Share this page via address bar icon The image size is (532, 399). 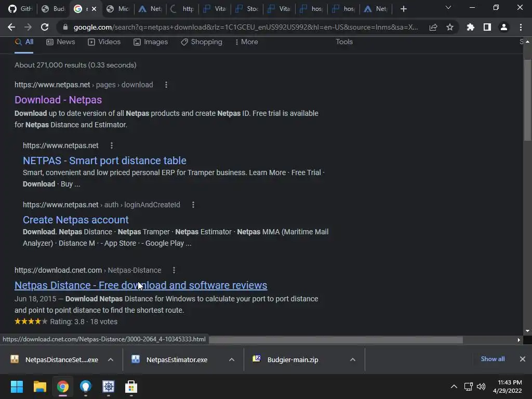click(433, 27)
